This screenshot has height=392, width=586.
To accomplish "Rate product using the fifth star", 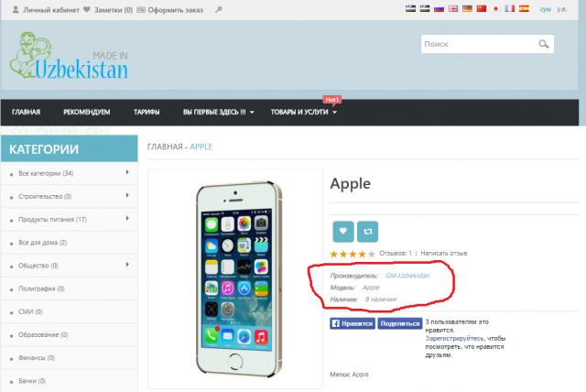I will pyautogui.click(x=372, y=254).
